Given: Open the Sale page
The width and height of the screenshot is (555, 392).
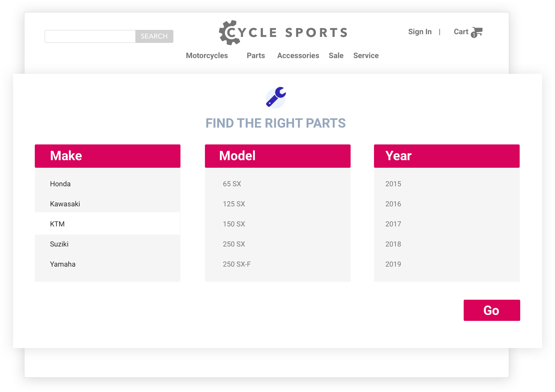Looking at the screenshot, I should [x=336, y=56].
